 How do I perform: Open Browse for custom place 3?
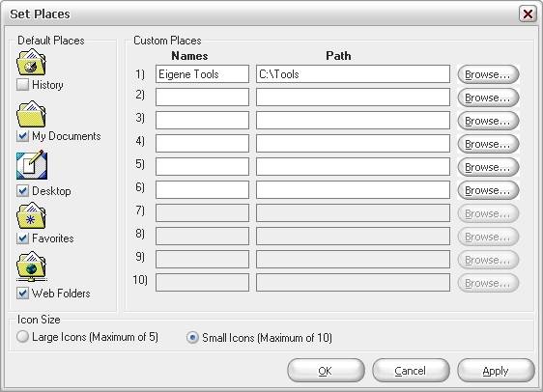pos(488,121)
